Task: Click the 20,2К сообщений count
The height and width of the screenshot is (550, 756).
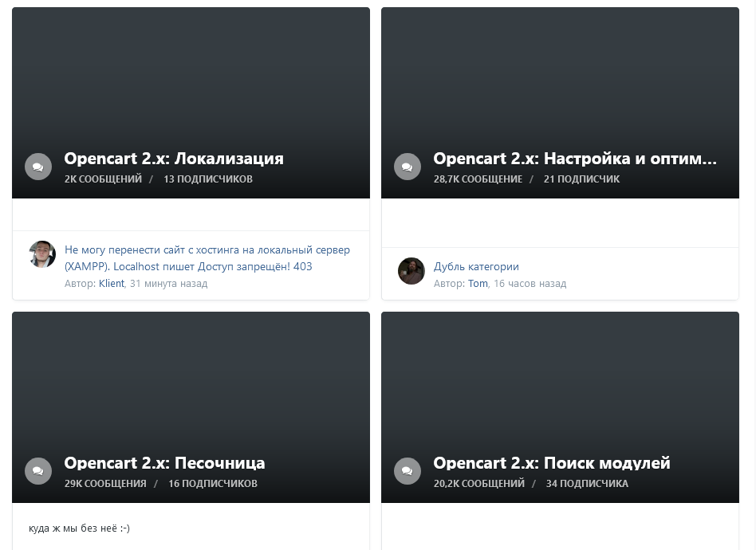Action: tap(478, 484)
